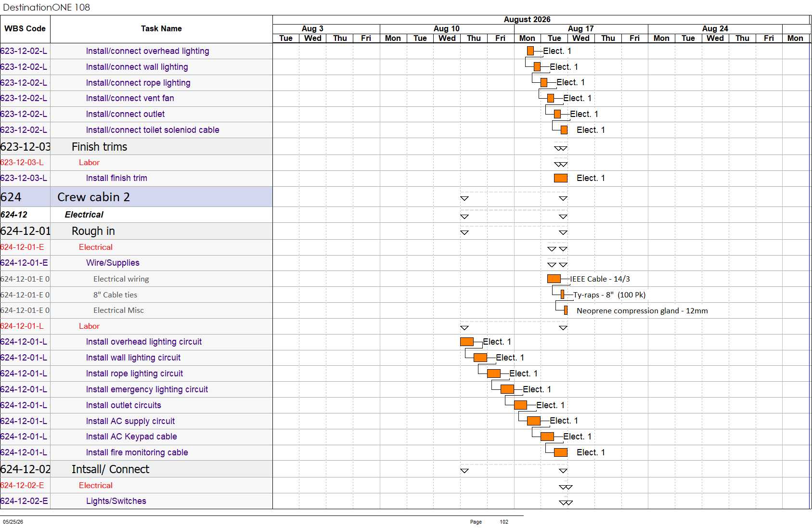Click the Rough in summary end triangle

563,232
